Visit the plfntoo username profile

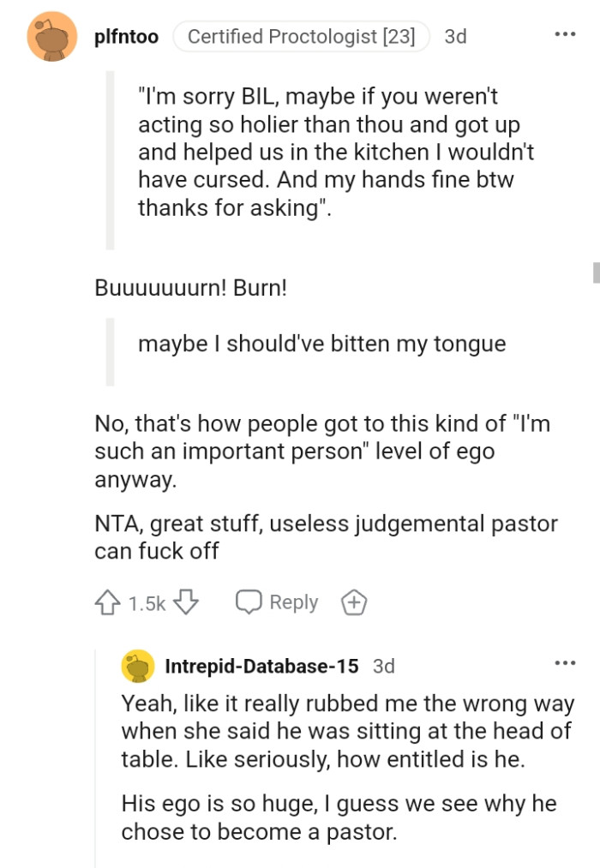[126, 37]
